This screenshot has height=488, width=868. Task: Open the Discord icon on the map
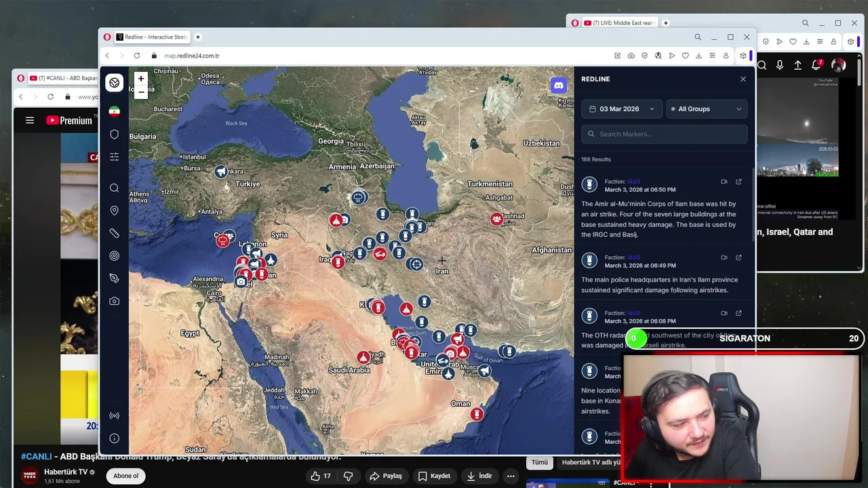coord(559,85)
